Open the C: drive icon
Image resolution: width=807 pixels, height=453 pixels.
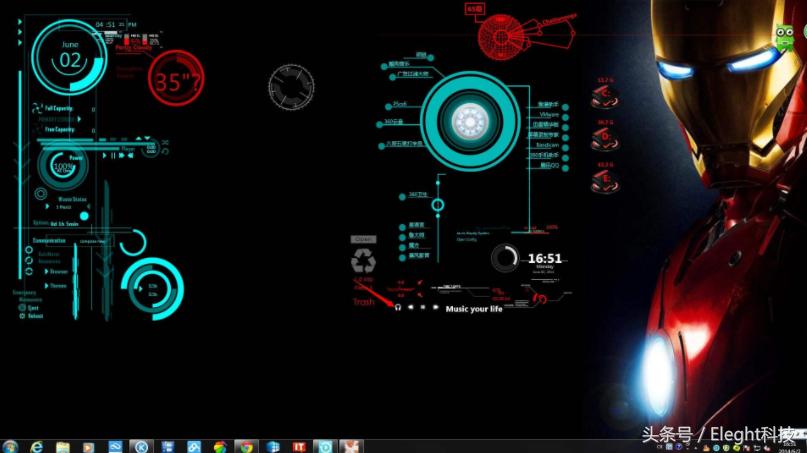point(605,96)
